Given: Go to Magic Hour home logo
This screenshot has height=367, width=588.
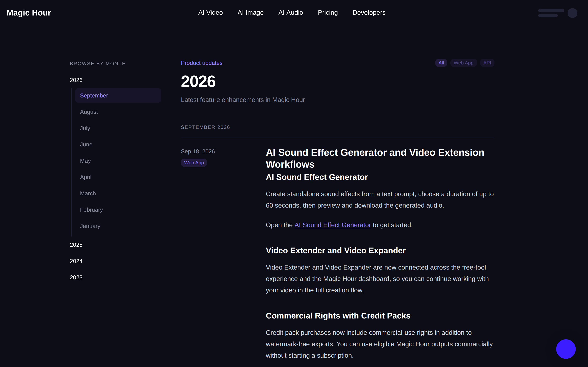Looking at the screenshot, I should click(x=29, y=13).
